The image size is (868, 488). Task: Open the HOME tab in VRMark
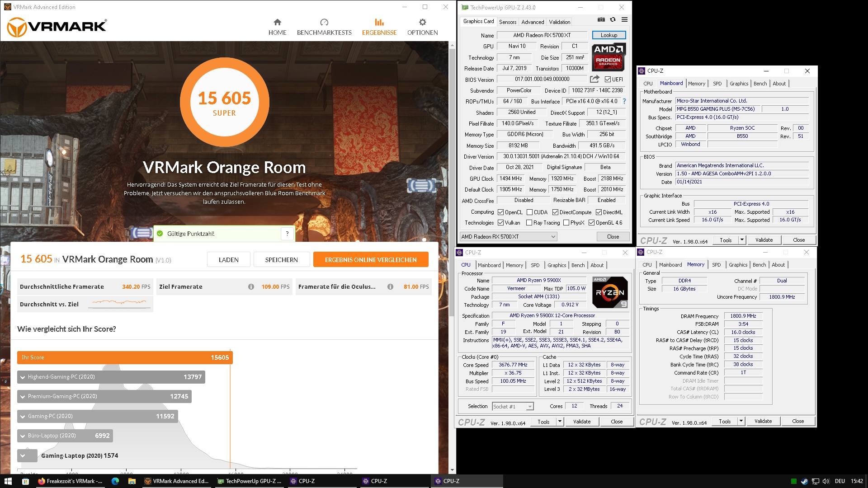pos(277,27)
